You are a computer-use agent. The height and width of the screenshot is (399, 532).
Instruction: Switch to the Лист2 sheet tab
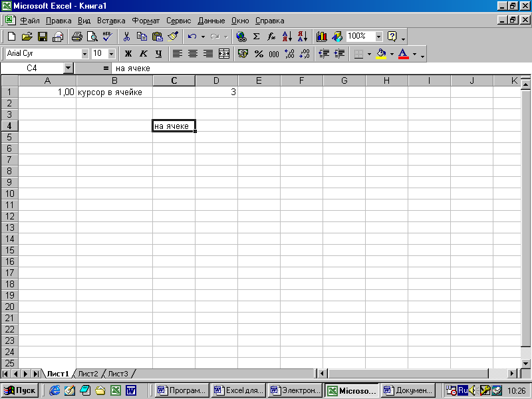click(88, 374)
